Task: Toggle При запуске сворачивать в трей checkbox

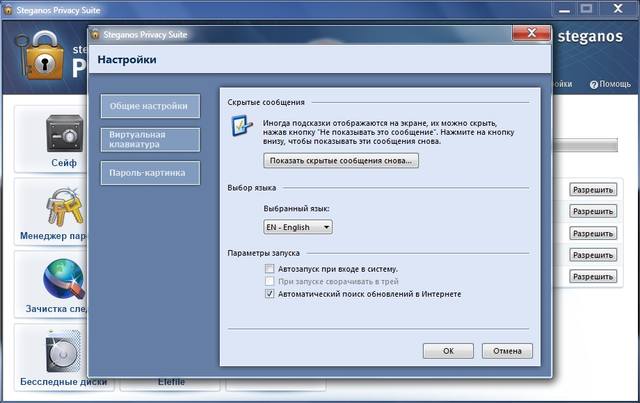Action: click(269, 281)
